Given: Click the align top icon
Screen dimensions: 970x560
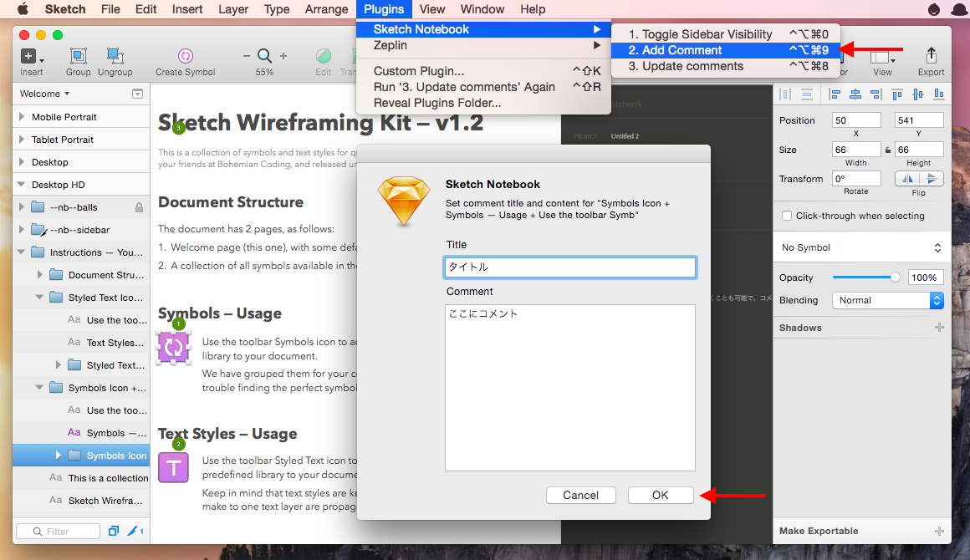Looking at the screenshot, I should 897,94.
